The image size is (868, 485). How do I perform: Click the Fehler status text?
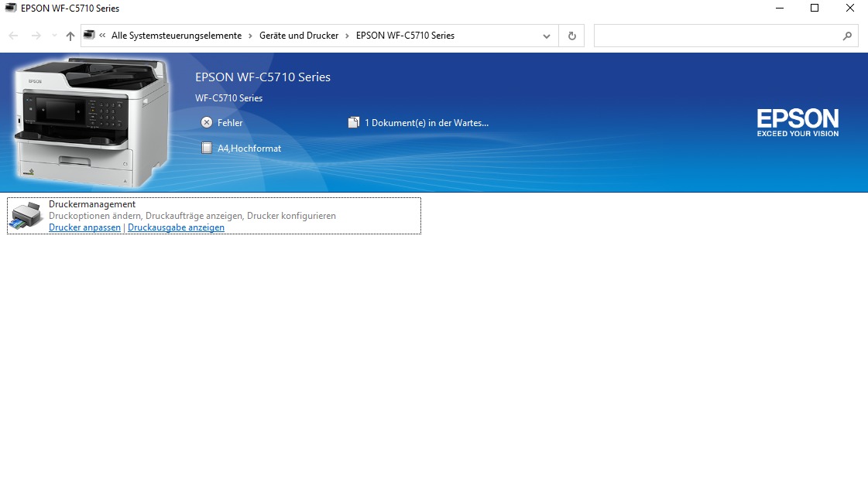click(x=230, y=123)
